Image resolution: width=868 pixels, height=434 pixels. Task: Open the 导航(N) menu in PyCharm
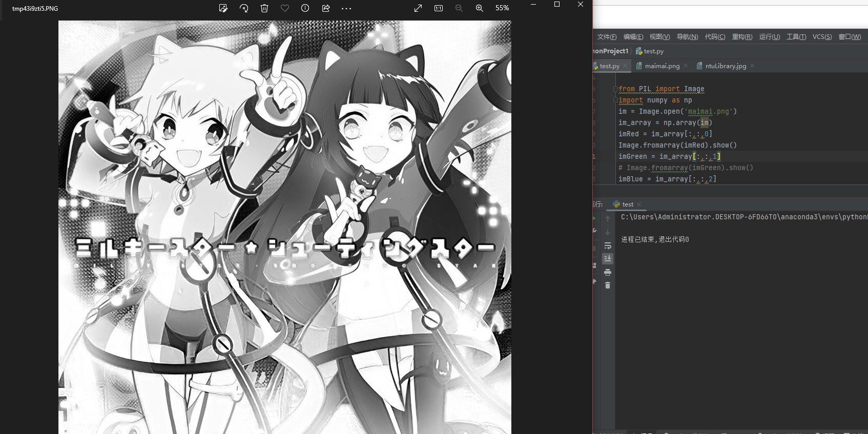click(688, 37)
